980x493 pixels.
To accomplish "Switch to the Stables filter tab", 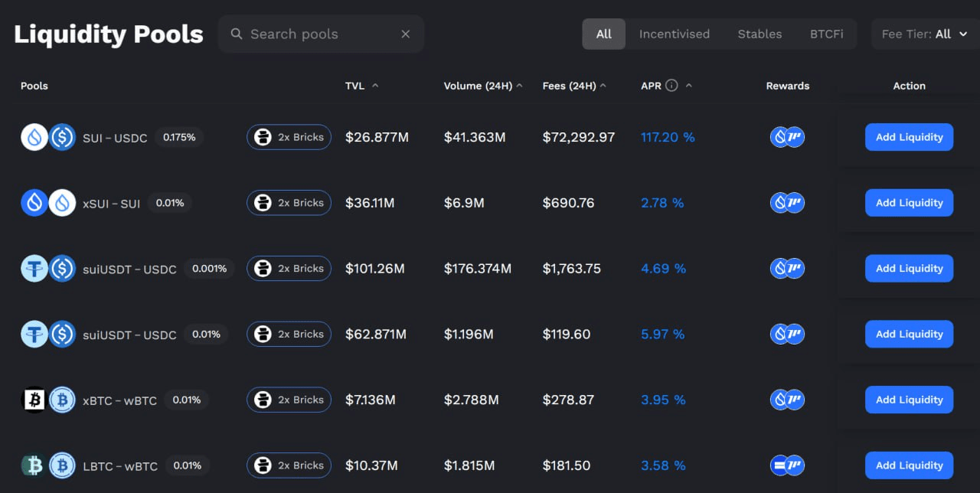I will [759, 34].
